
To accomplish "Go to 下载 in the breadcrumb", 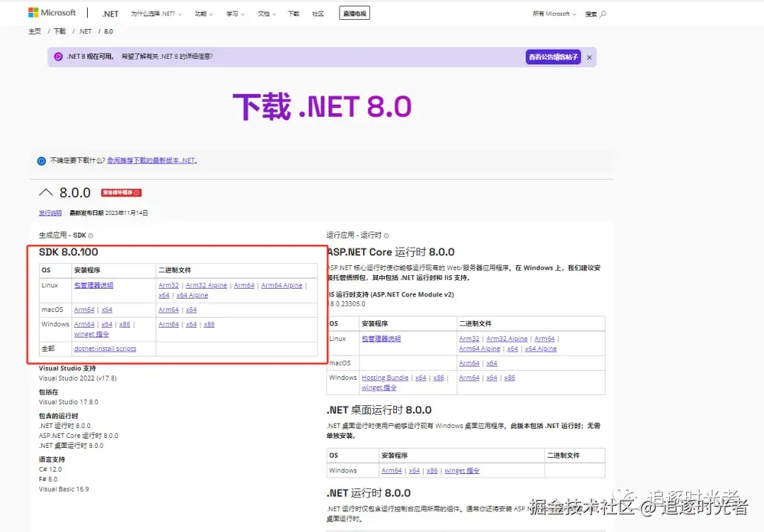I will tap(59, 31).
